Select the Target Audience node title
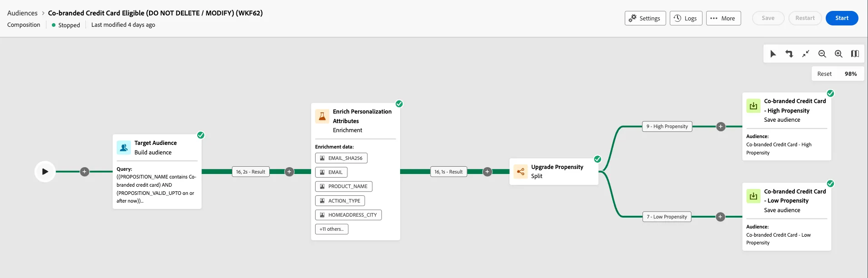 pyautogui.click(x=156, y=143)
